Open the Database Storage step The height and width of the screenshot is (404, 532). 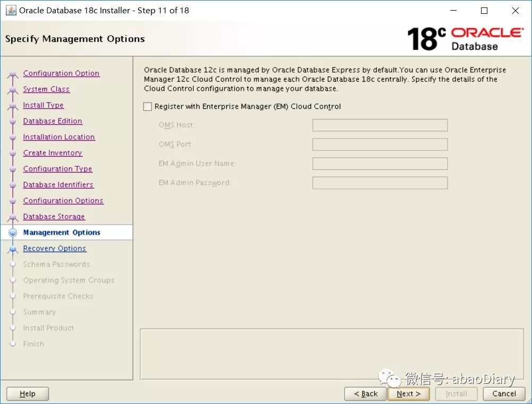tap(54, 217)
